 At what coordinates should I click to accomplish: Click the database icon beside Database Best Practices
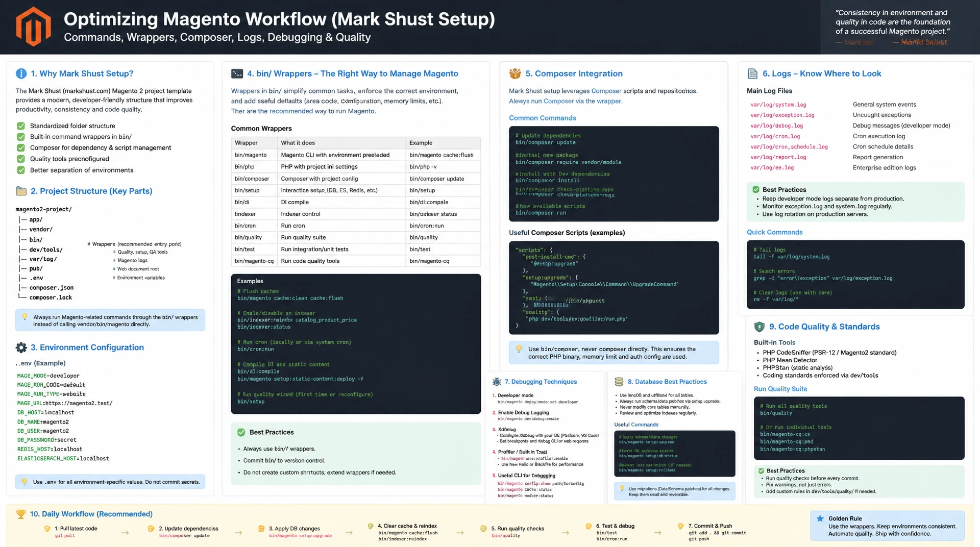click(x=619, y=382)
